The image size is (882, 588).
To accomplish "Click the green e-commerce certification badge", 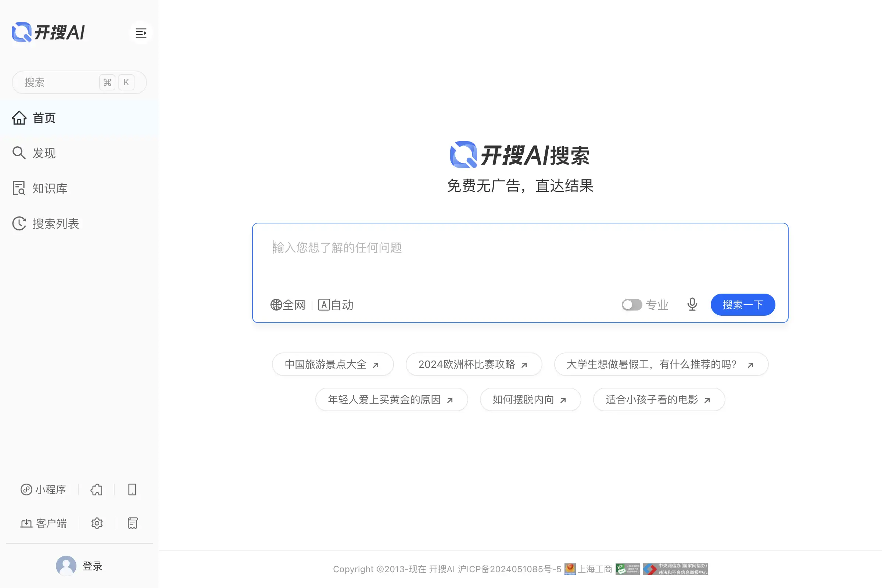I will (627, 569).
